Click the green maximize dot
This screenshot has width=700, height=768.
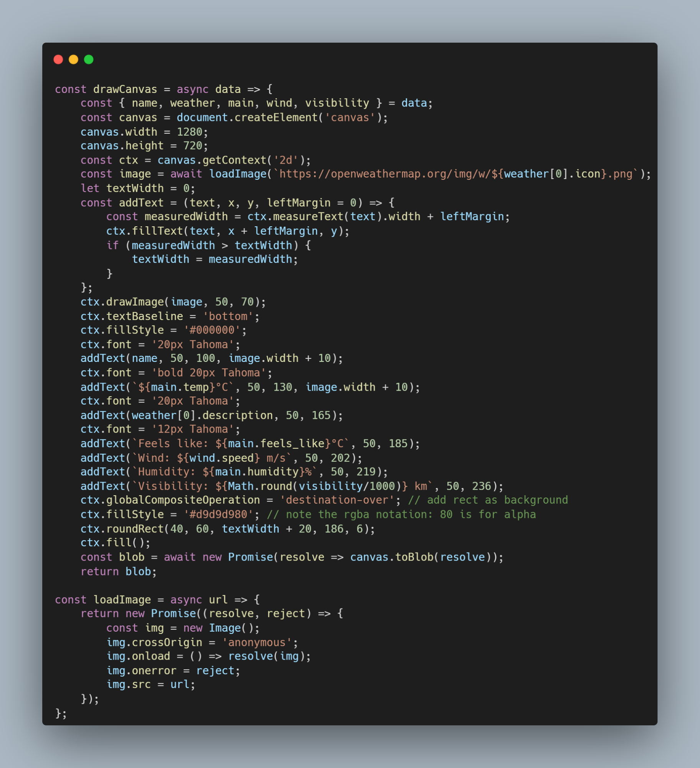pos(89,60)
